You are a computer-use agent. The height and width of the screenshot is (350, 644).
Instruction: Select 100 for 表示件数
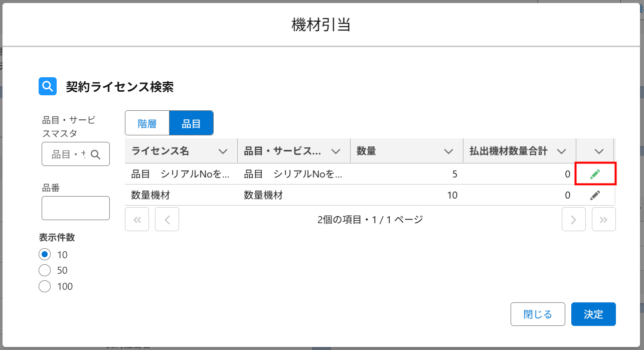click(x=45, y=286)
